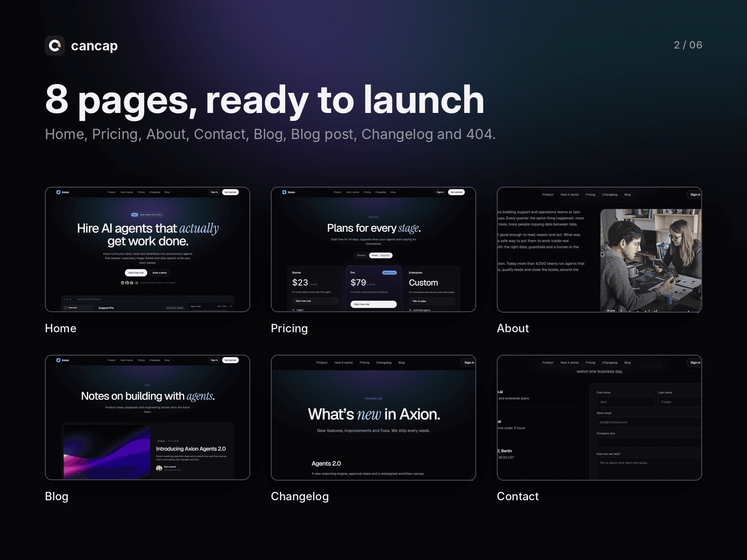Select Monthly billing option in Pricing preview

[x=361, y=255]
